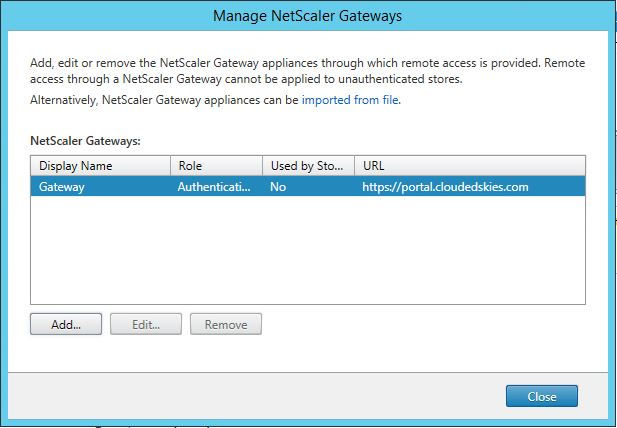617x428 pixels.
Task: Sort by Used by Sto... column header
Action: point(308,166)
